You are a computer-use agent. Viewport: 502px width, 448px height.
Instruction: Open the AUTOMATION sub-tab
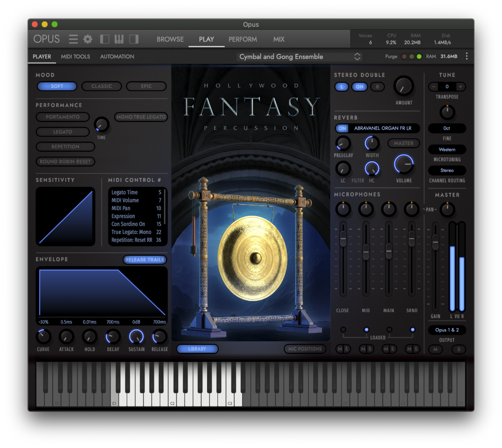[x=117, y=56]
